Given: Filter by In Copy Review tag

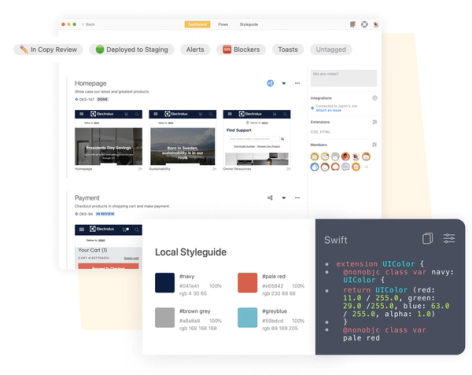Looking at the screenshot, I should coord(48,49).
